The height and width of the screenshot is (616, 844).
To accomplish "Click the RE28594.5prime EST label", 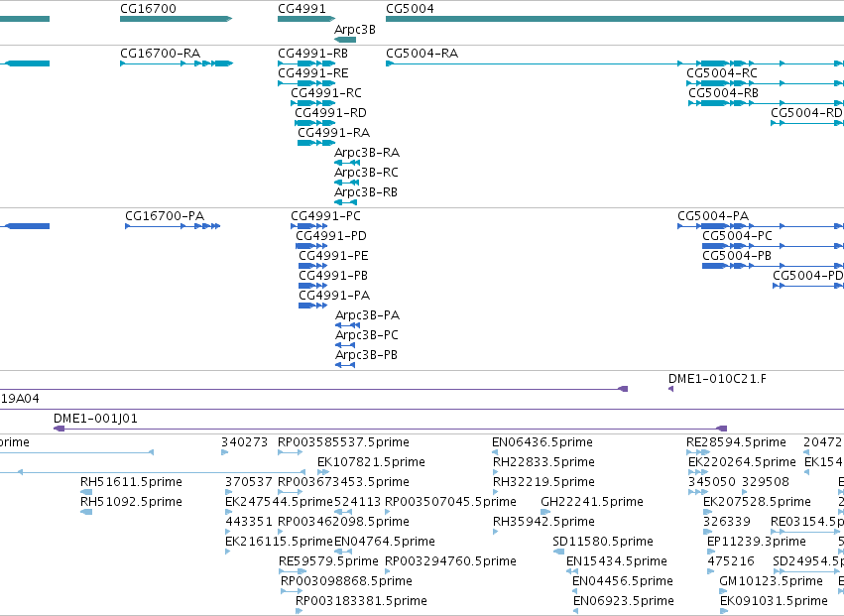I will (736, 442).
